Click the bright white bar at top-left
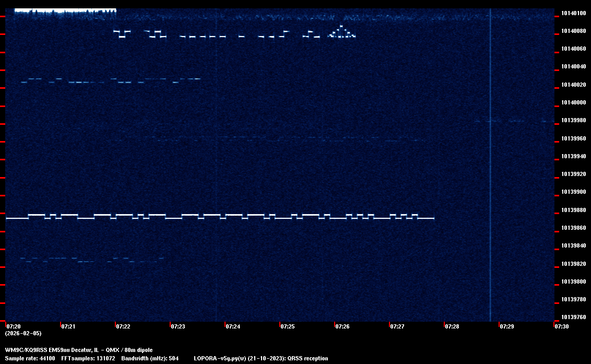The width and height of the screenshot is (591, 364). pyautogui.click(x=63, y=10)
